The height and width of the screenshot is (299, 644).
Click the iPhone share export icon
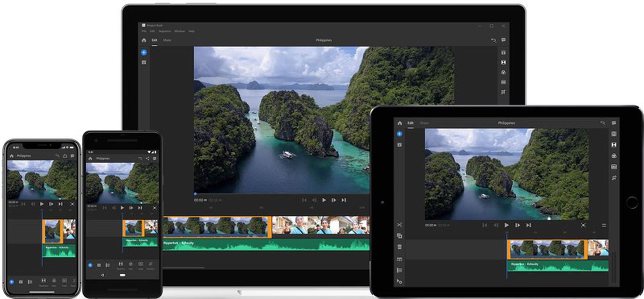(65, 156)
